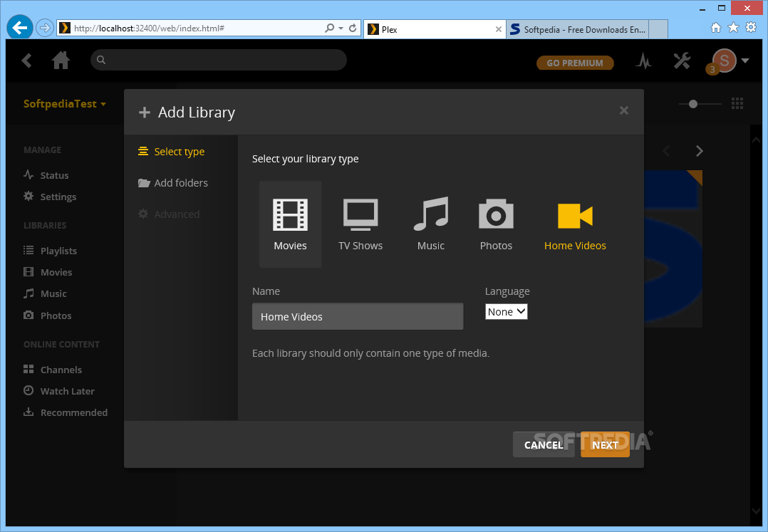768x532 pixels.
Task: Click the CANCEL button
Action: tap(544, 445)
